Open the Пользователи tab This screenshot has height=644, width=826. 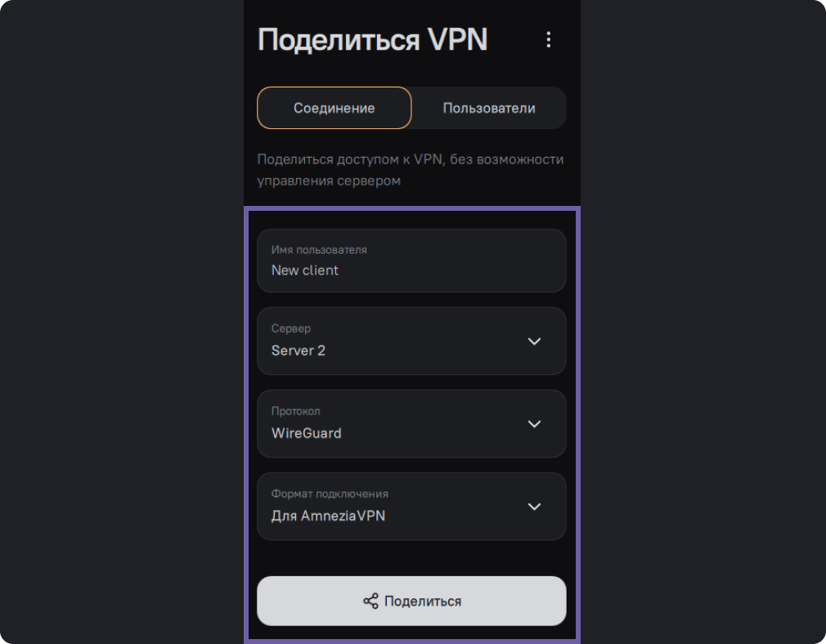pos(489,108)
